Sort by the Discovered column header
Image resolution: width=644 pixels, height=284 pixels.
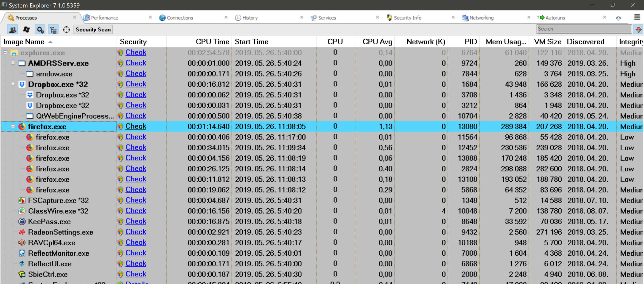click(590, 42)
